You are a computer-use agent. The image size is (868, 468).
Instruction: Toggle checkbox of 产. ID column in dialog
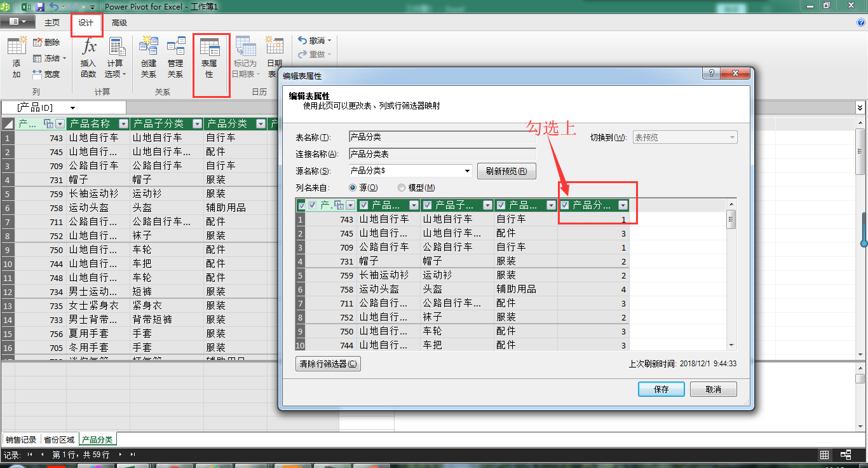pos(312,205)
